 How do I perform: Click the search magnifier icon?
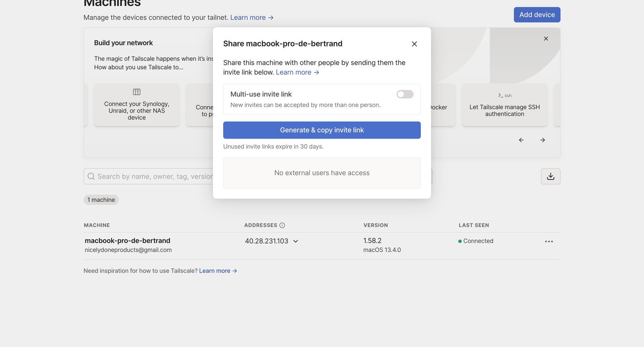tap(91, 176)
